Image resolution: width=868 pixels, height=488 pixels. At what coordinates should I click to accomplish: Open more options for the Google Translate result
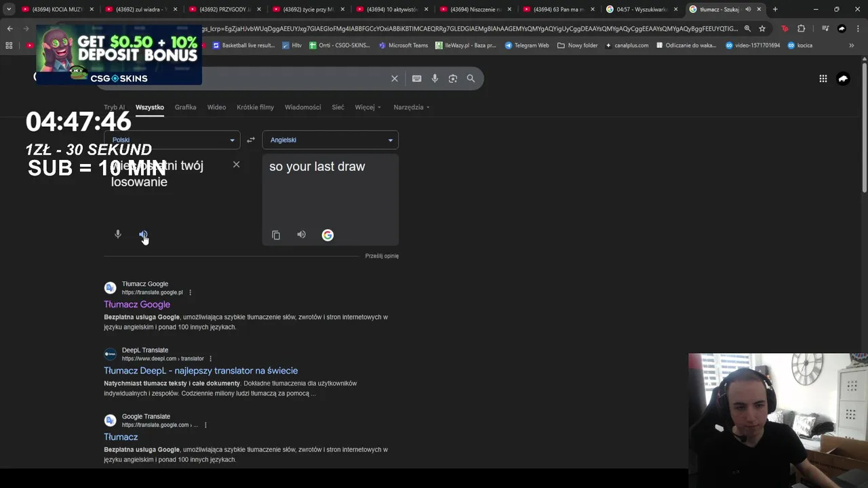pos(205,425)
